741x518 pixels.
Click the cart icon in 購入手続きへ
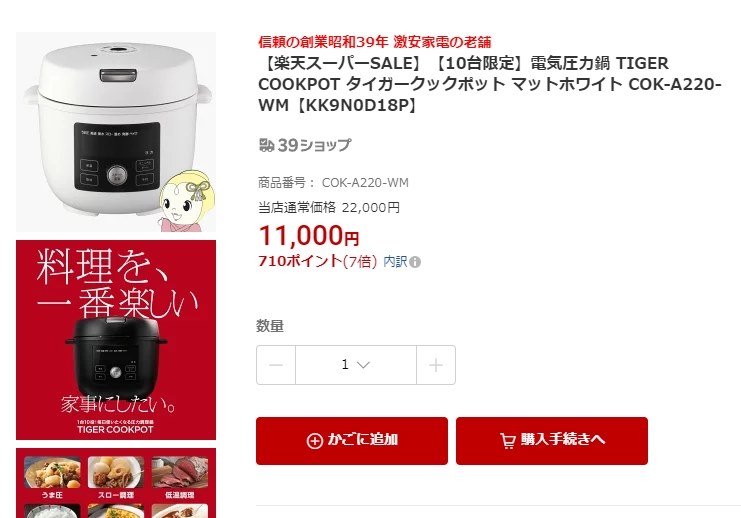[x=508, y=441]
